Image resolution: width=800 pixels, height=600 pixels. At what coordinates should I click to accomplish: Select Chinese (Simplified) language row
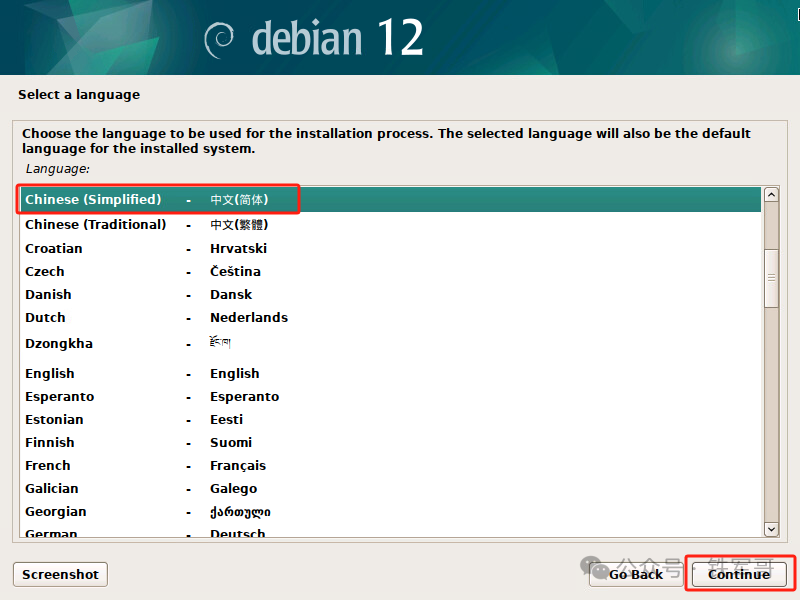coord(391,199)
